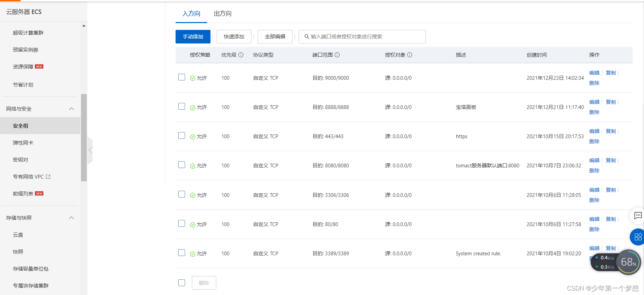
Task: Click 复制 for the port 80 rule
Action: pos(611,219)
